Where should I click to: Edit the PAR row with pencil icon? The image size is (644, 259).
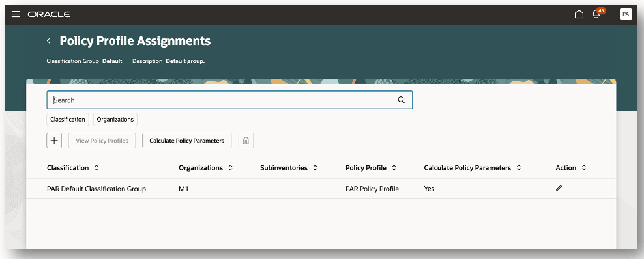pyautogui.click(x=559, y=188)
